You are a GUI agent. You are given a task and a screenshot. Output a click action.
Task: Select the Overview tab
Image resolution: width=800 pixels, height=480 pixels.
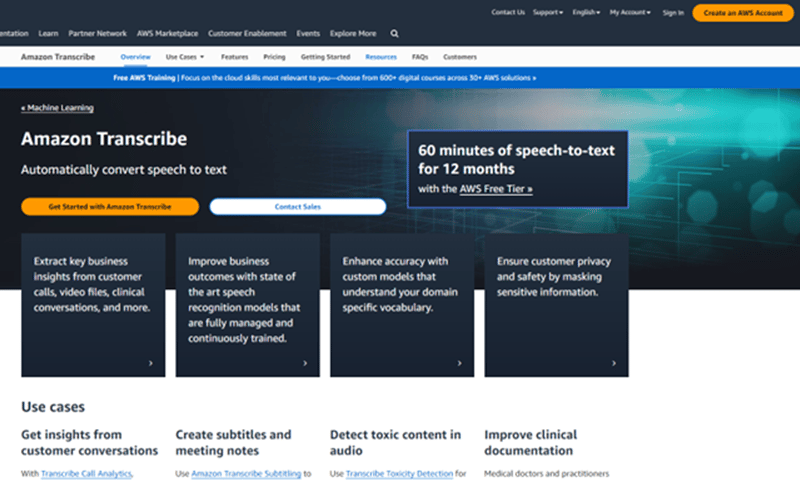pyautogui.click(x=135, y=57)
